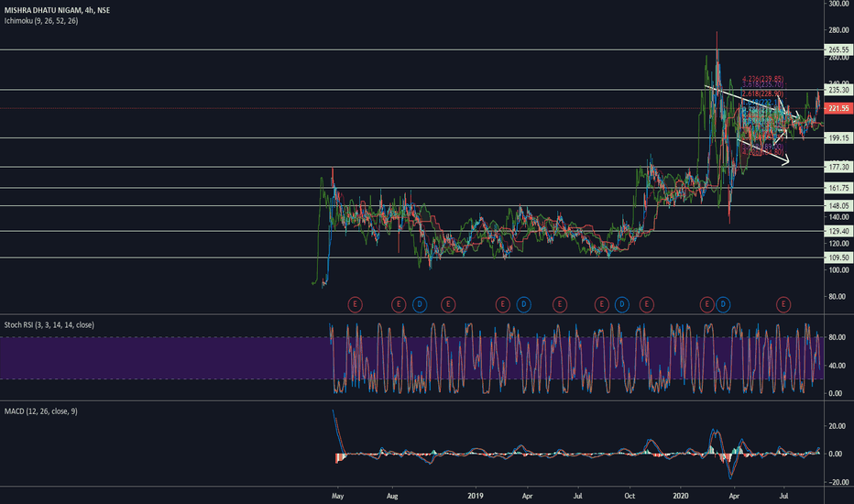Image resolution: width=854 pixels, height=504 pixels.
Task: Open the earnings E marker just after Aug 2018
Action: pos(399,304)
